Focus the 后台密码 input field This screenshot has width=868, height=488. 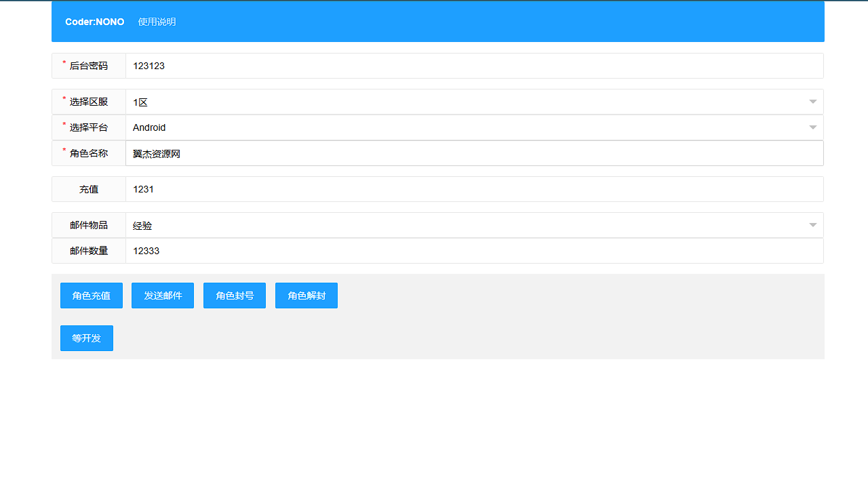point(474,66)
